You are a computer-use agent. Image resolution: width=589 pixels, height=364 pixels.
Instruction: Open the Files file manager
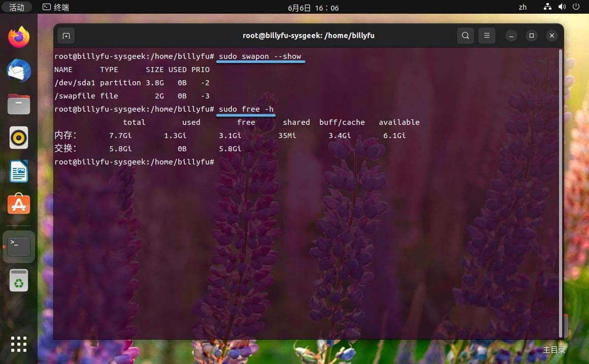[x=19, y=104]
